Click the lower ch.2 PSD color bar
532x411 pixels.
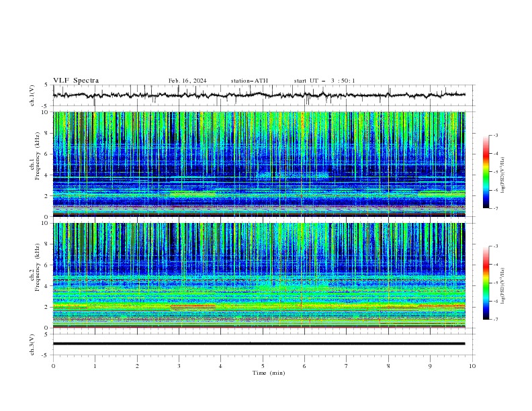[486, 283]
